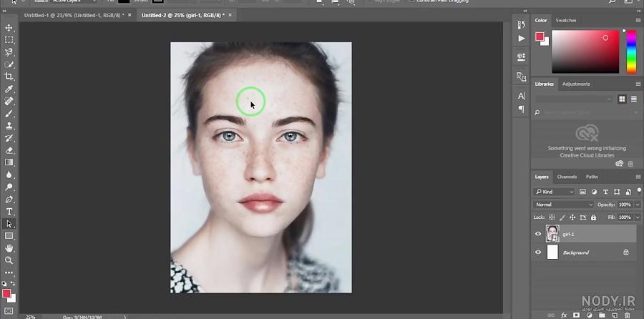Open the Opacity slider dropdown arrow
644x319 pixels.
(638, 205)
